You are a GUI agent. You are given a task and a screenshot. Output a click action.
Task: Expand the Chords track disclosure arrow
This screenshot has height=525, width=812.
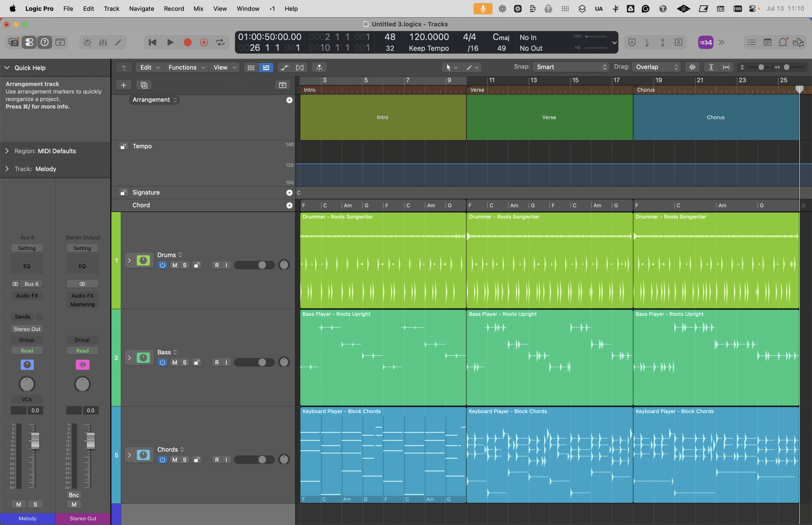(129, 455)
